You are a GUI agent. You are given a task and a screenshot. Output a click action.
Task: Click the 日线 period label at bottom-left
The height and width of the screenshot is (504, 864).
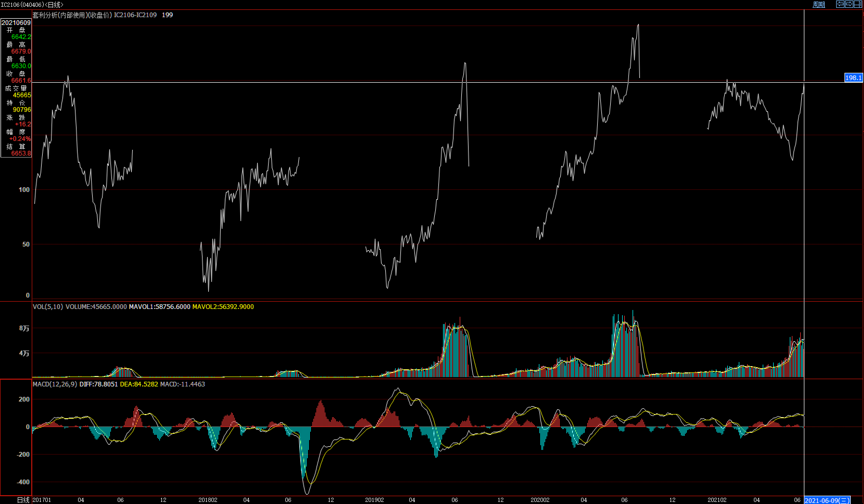click(x=23, y=500)
